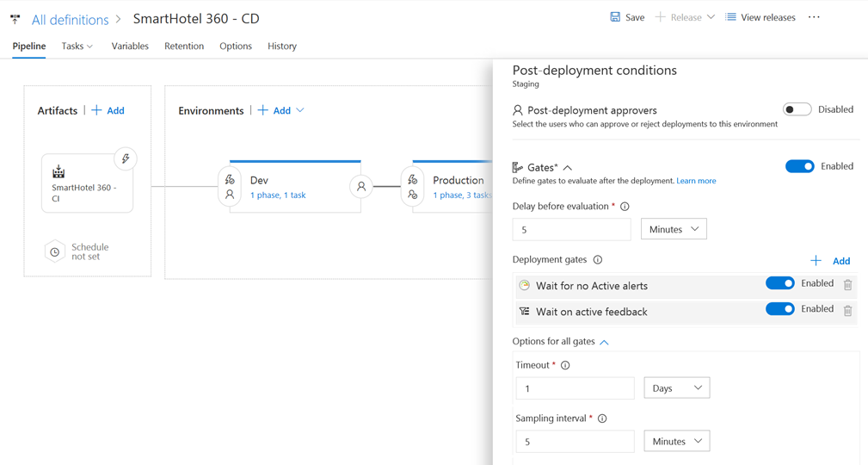The image size is (868, 465).
Task: Disable the Gates toggle
Action: tap(799, 166)
